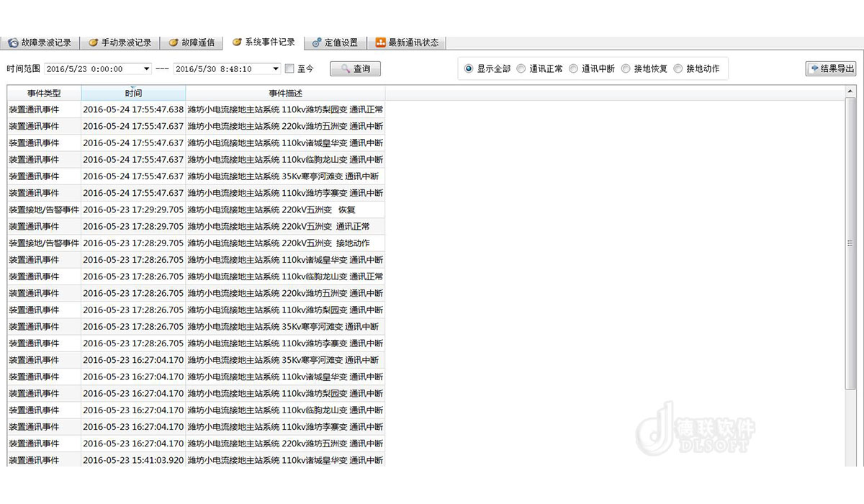Click the 事件类型 column header

44,94
